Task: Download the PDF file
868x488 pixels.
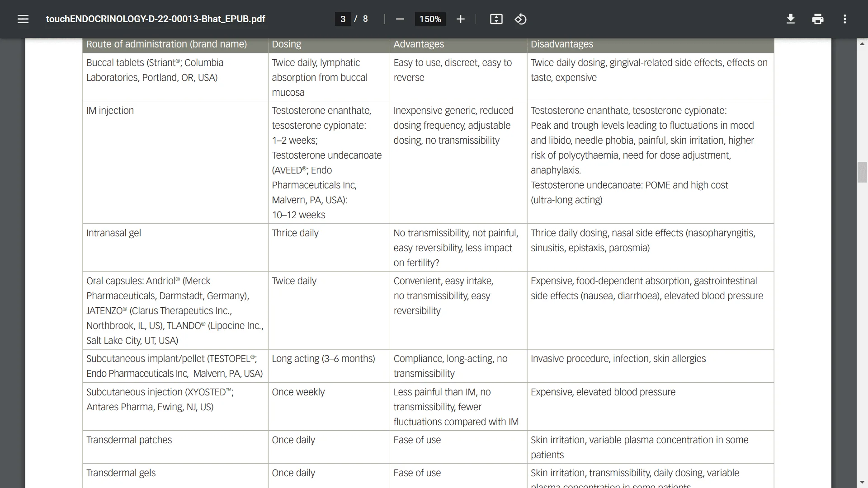Action: pyautogui.click(x=791, y=19)
